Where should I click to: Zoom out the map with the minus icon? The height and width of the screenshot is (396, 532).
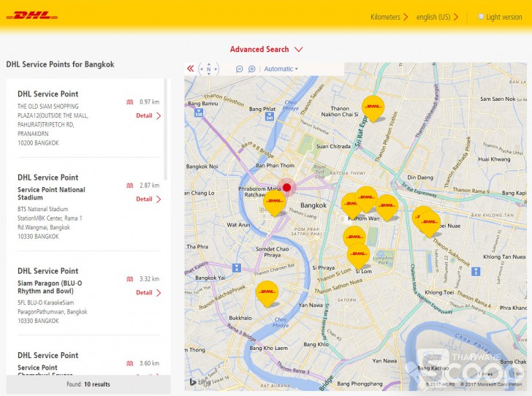(x=240, y=69)
